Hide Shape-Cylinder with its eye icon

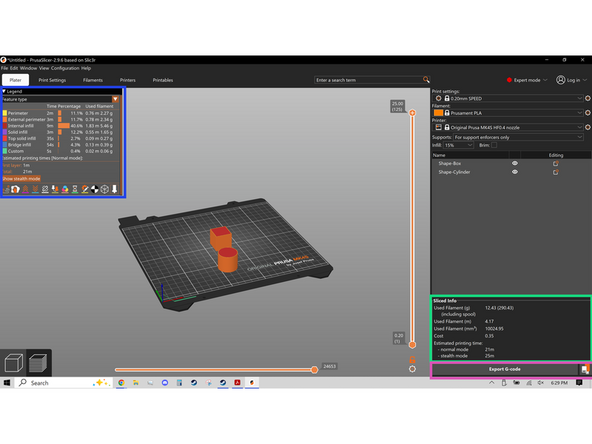(x=515, y=172)
